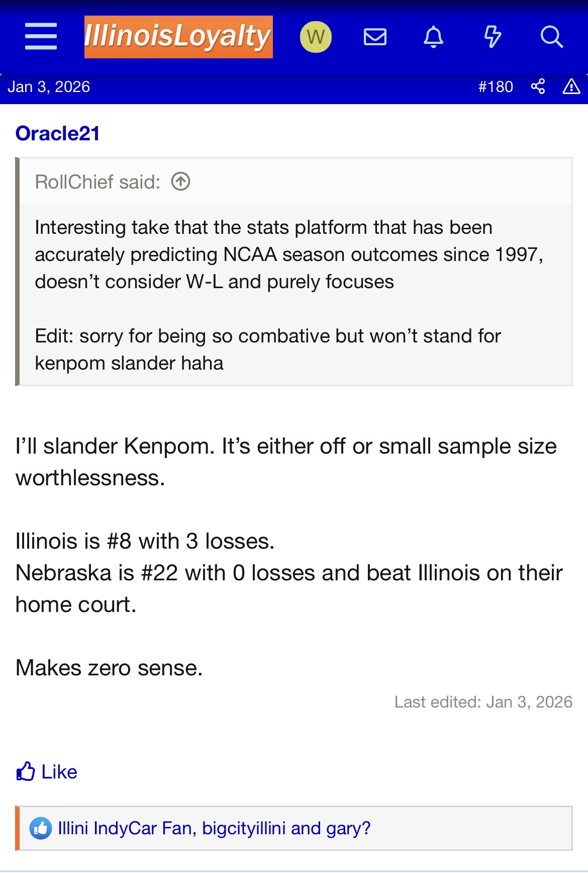Image resolution: width=588 pixels, height=873 pixels.
Task: Open the search magnifier icon
Action: pos(551,37)
